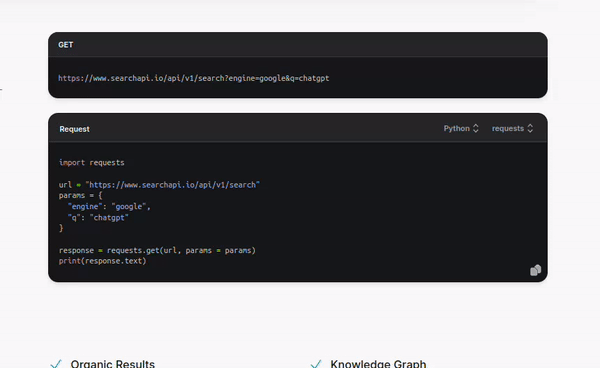The height and width of the screenshot is (368, 600).
Task: Select the GET endpoint URL text
Action: pyautogui.click(x=194, y=78)
